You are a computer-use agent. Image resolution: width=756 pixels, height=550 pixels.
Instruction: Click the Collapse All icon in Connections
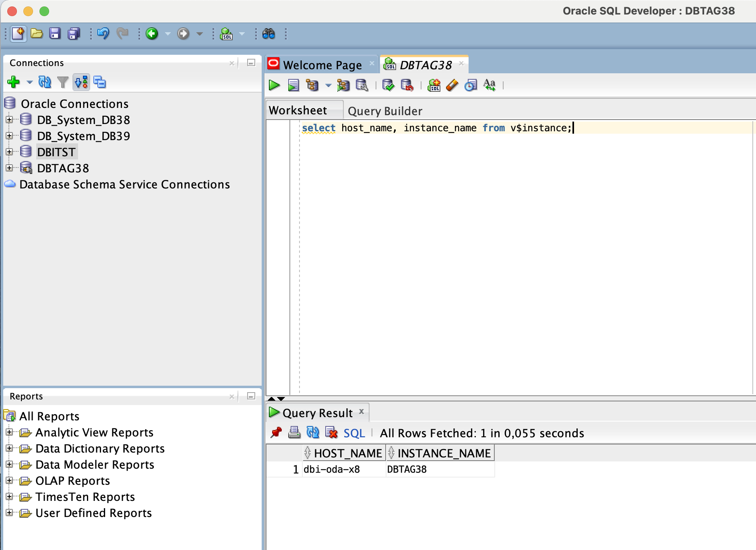pyautogui.click(x=100, y=82)
